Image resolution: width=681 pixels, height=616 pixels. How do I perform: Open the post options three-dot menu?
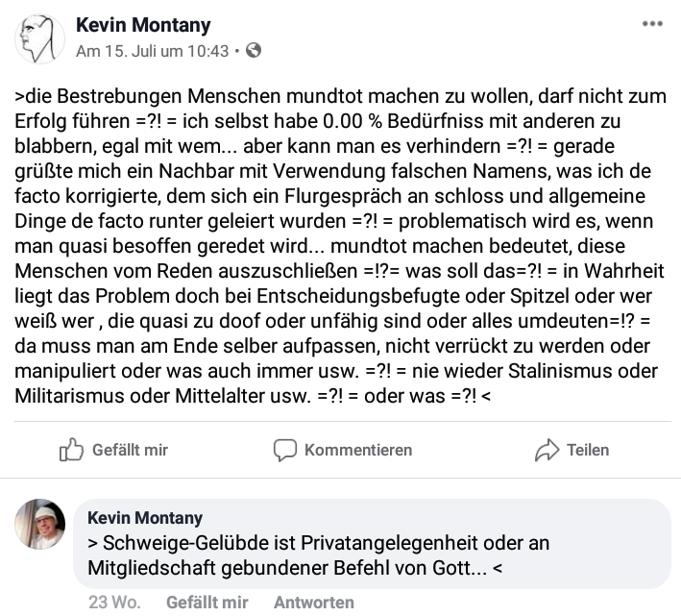click(652, 24)
